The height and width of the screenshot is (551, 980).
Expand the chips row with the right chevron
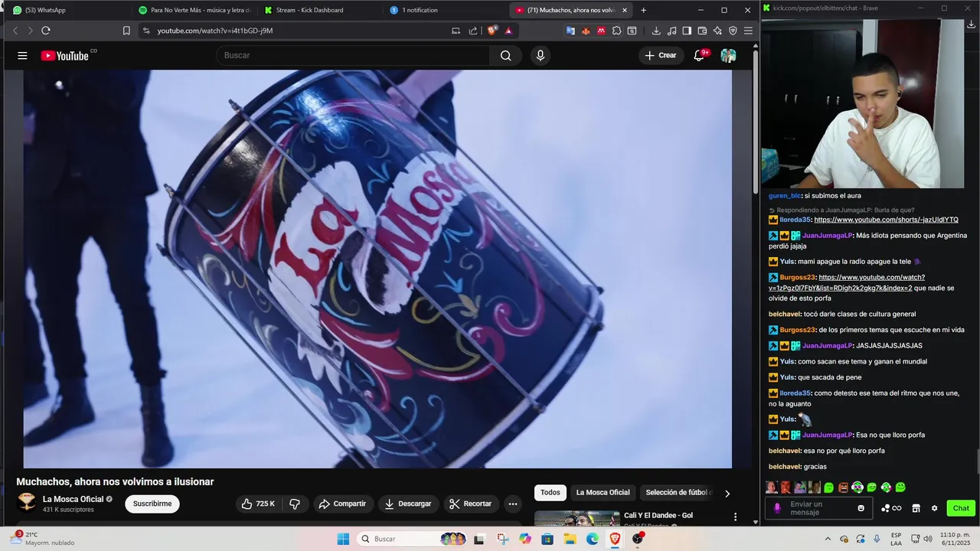point(727,494)
